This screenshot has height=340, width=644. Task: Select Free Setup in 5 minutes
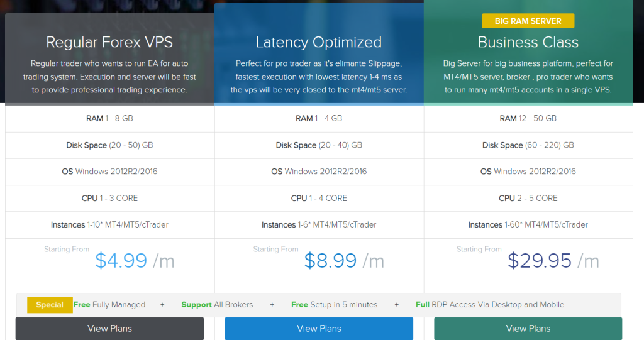(334, 305)
